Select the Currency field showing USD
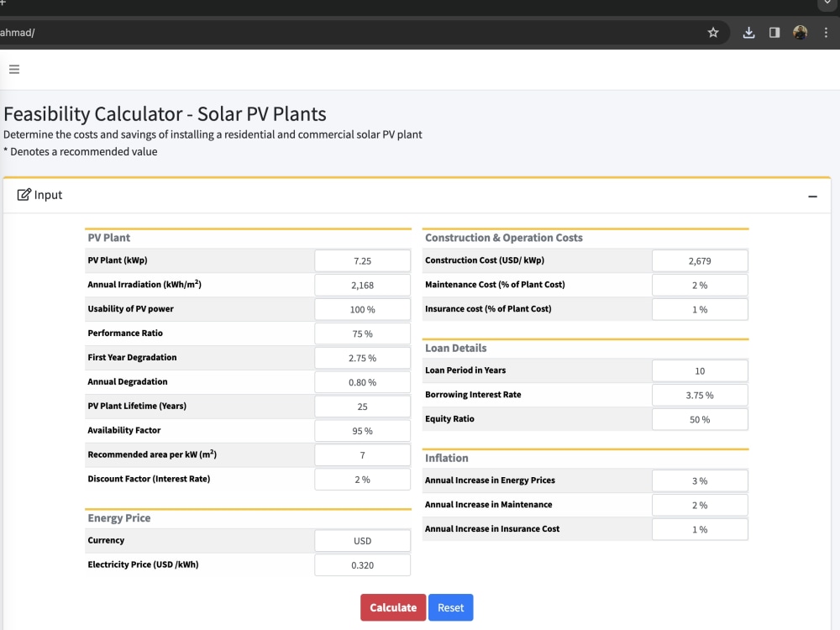Screen dimensions: 840x630 pos(362,540)
